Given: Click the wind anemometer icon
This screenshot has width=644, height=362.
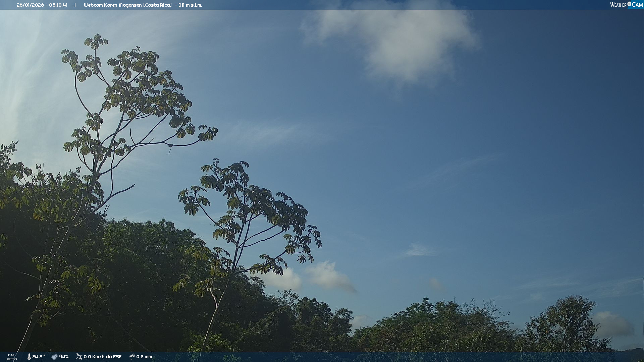Looking at the screenshot, I should tap(79, 357).
